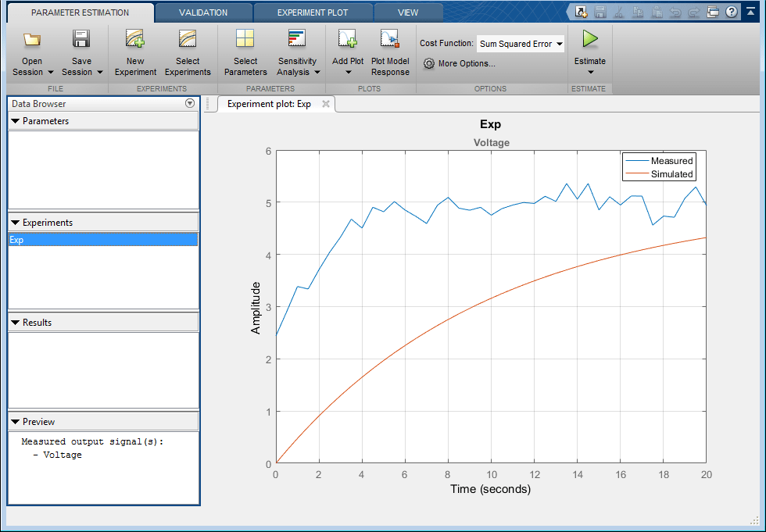Open the Open Session dropdown arrow
766x532 pixels.
pos(50,72)
